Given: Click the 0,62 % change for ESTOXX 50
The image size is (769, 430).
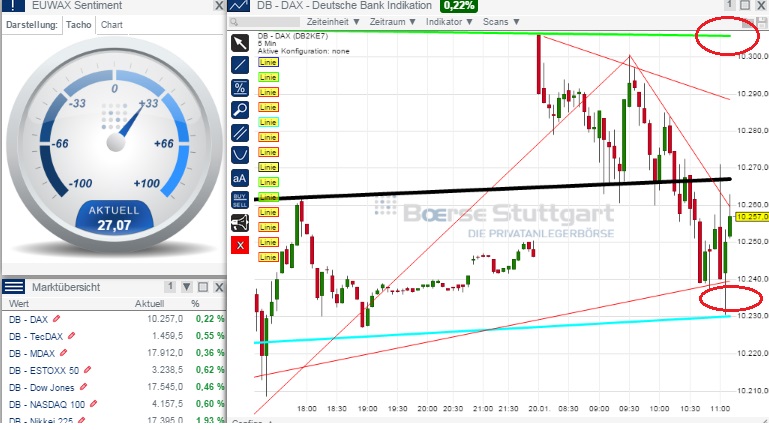Looking at the screenshot, I should tap(210, 370).
